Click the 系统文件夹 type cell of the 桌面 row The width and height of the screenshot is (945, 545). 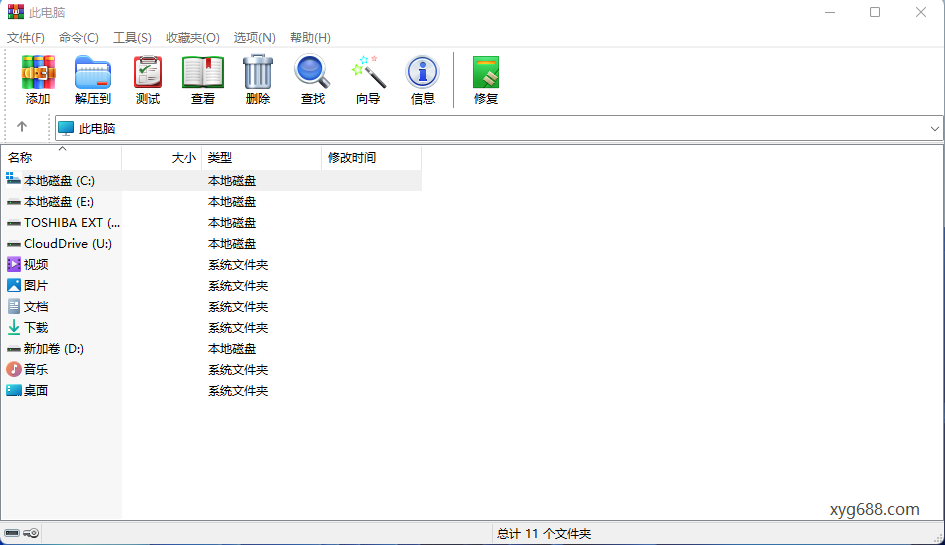click(x=238, y=391)
